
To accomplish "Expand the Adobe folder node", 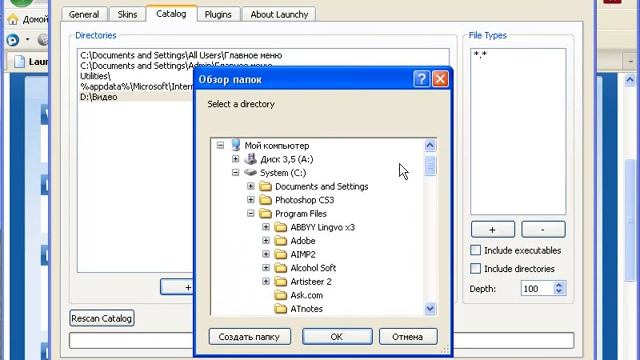I will click(x=266, y=241).
